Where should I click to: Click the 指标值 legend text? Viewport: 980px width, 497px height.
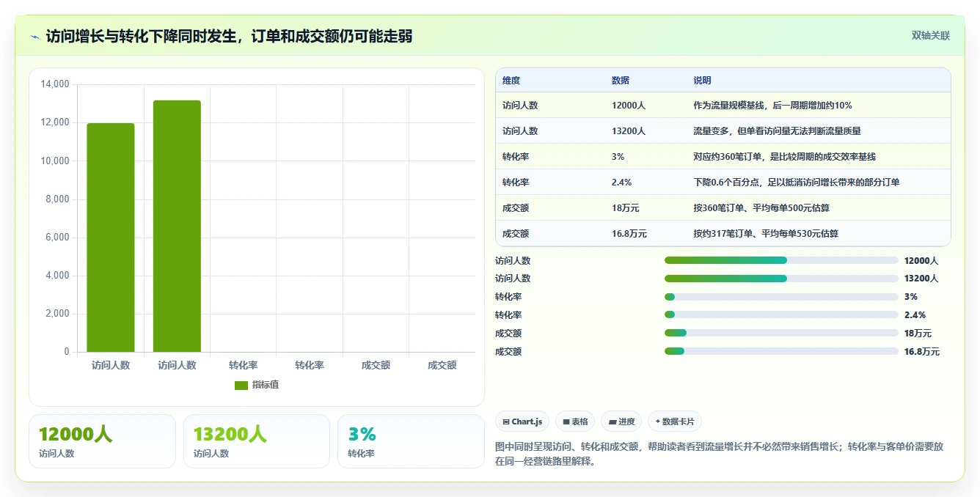(x=266, y=385)
